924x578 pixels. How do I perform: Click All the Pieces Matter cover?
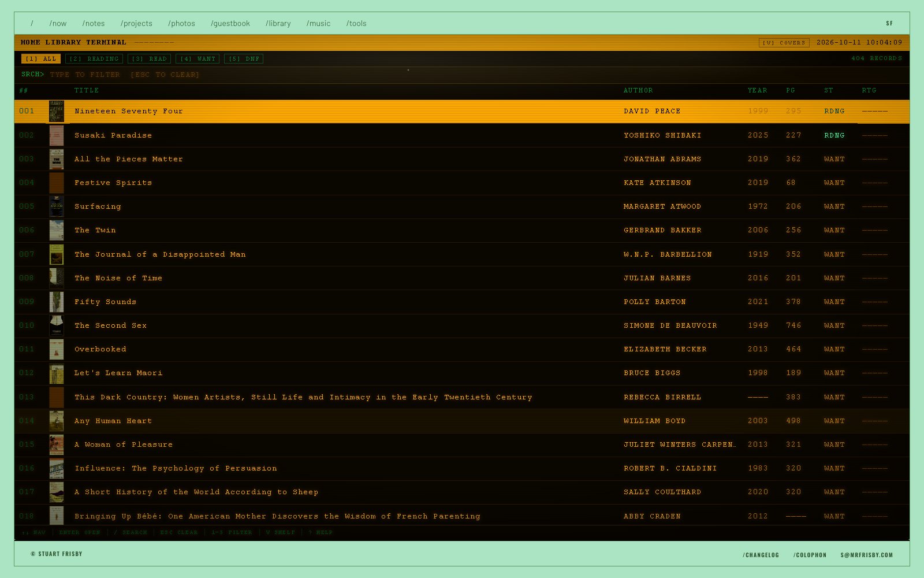pos(57,159)
